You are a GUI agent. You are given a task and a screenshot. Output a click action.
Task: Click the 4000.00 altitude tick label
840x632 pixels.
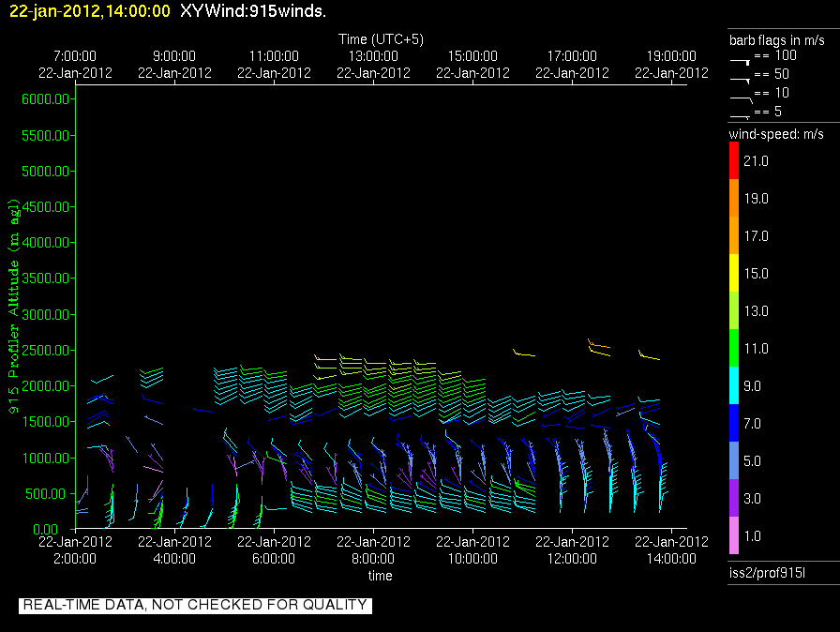(x=46, y=243)
